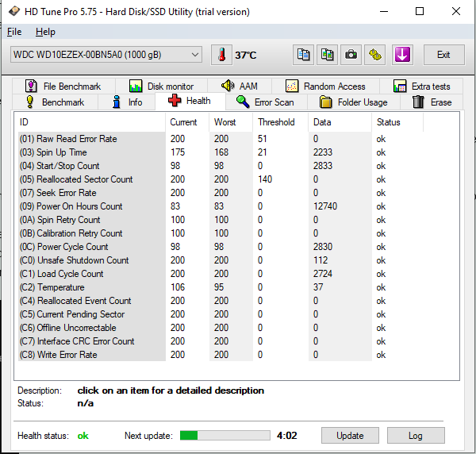The width and height of the screenshot is (476, 454).
Task: Select the Power On Hours Count row
Action: coord(221,206)
